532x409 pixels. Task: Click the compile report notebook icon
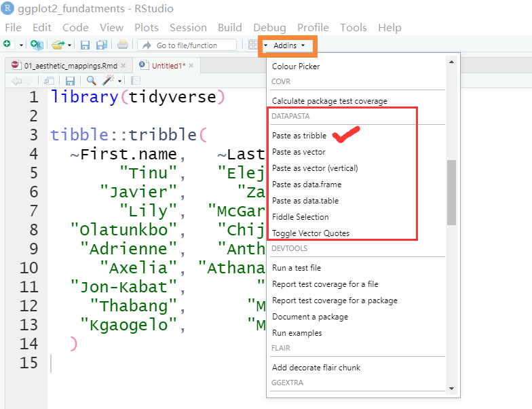136,80
